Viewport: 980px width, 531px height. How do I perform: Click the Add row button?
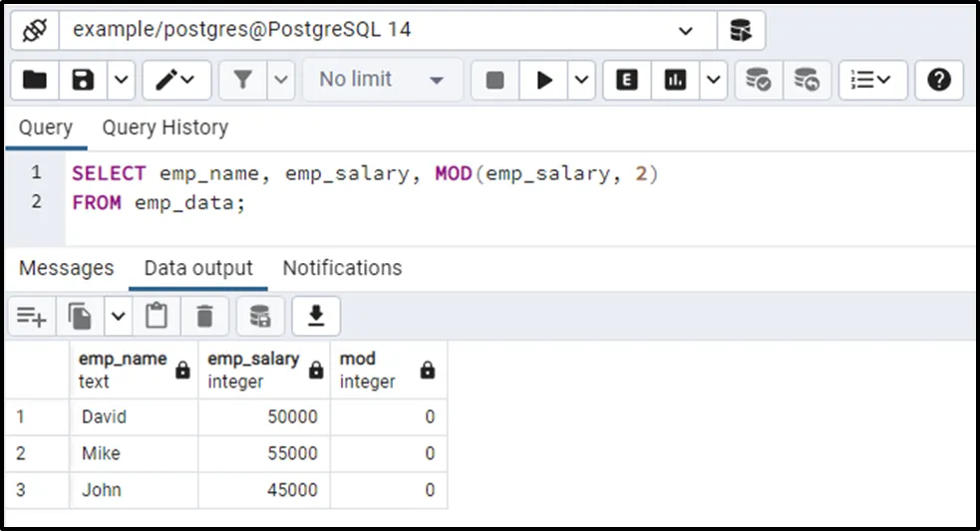click(x=31, y=316)
